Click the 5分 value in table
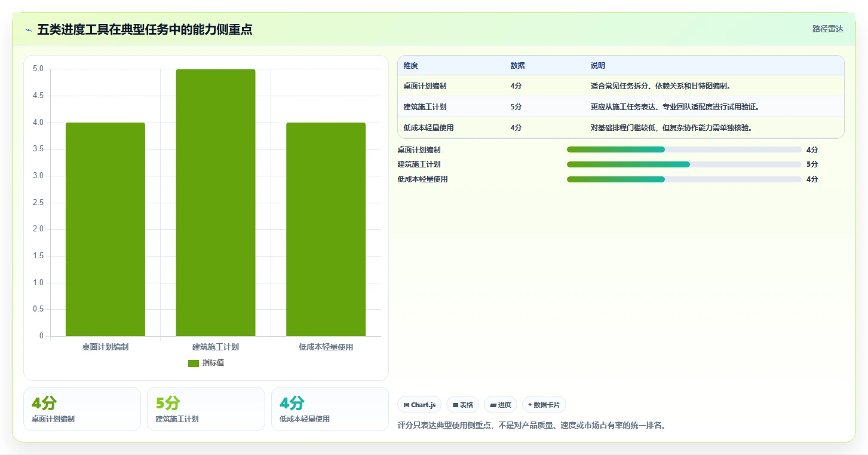The height and width of the screenshot is (455, 868). (516, 107)
